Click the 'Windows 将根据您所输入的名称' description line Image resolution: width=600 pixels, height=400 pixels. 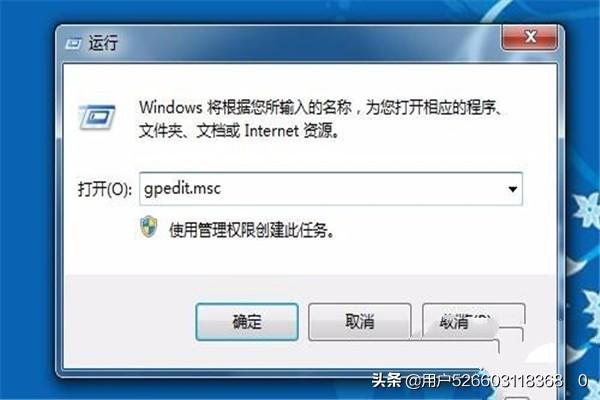tap(245, 107)
